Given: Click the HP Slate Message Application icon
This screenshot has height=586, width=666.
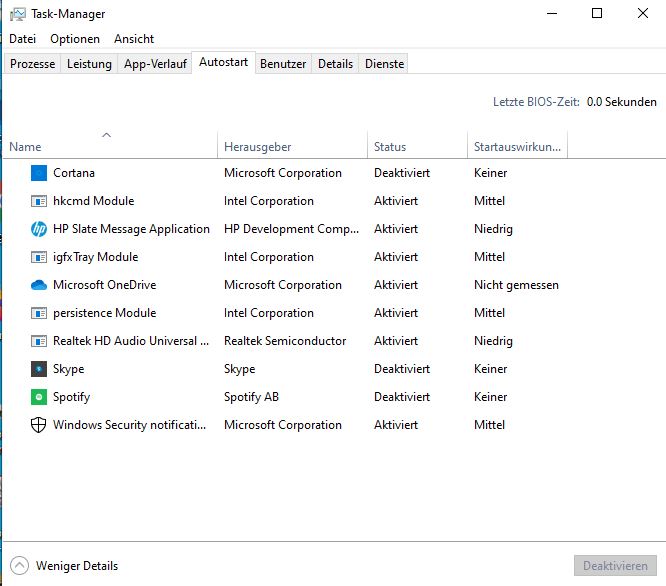Looking at the screenshot, I should (39, 229).
